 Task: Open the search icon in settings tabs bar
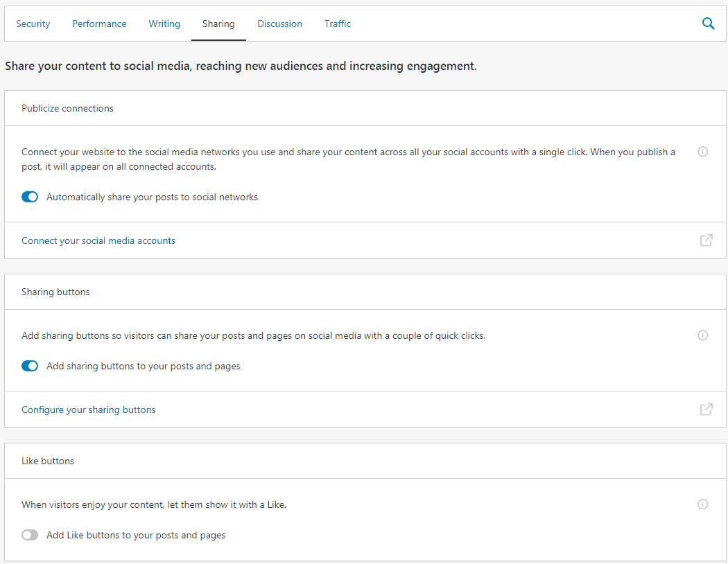pos(708,24)
